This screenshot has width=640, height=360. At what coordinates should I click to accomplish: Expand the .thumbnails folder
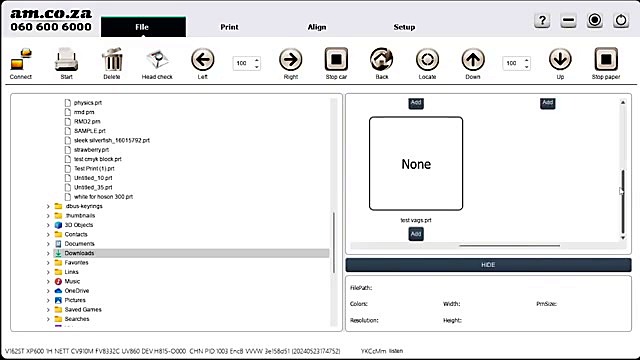(48, 216)
